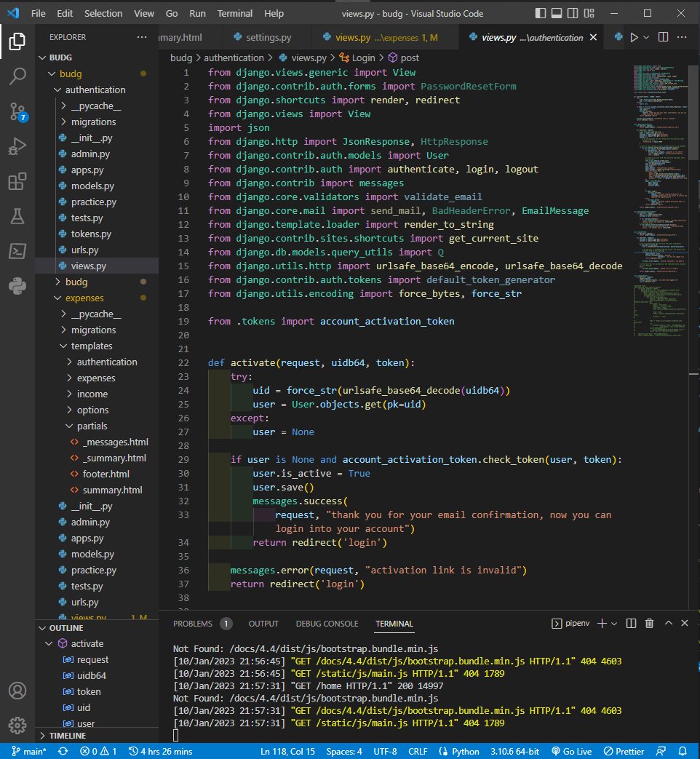Select Python language mode in status bar
Image resolution: width=700 pixels, height=759 pixels.
[x=458, y=751]
